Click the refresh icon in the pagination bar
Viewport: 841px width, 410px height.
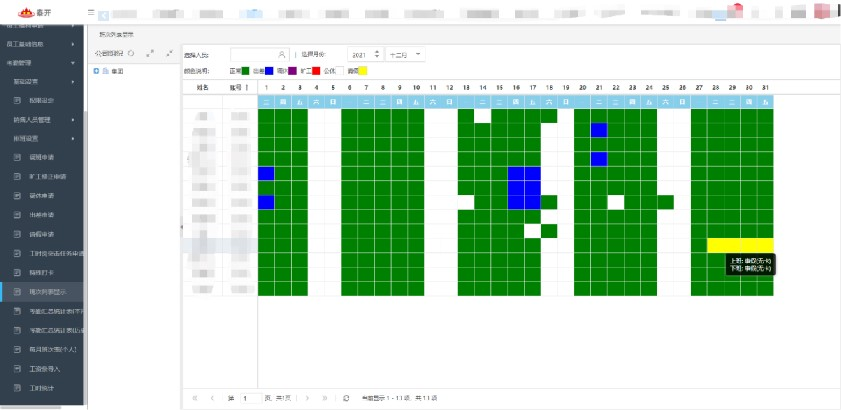(x=346, y=397)
